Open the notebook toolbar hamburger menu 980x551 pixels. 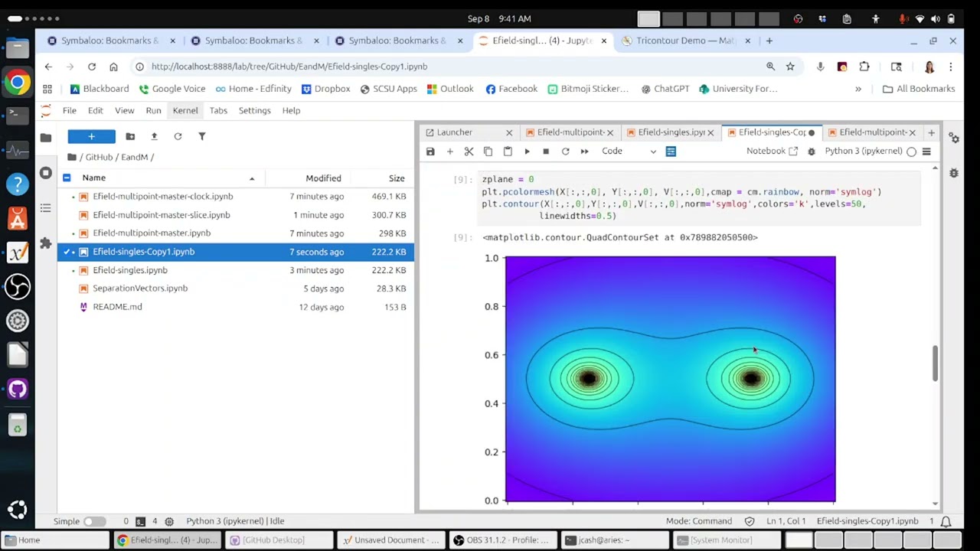926,152
